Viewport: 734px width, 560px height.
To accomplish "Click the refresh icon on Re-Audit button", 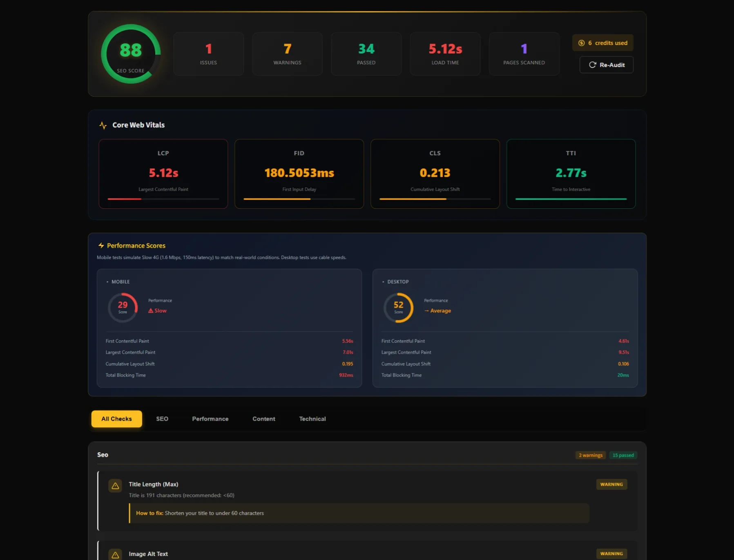I will point(592,65).
